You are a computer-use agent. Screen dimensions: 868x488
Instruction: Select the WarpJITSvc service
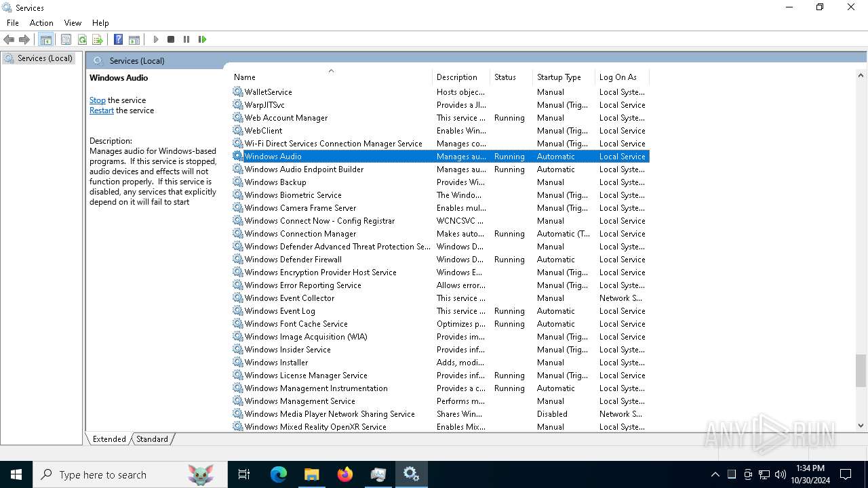pos(440,105)
